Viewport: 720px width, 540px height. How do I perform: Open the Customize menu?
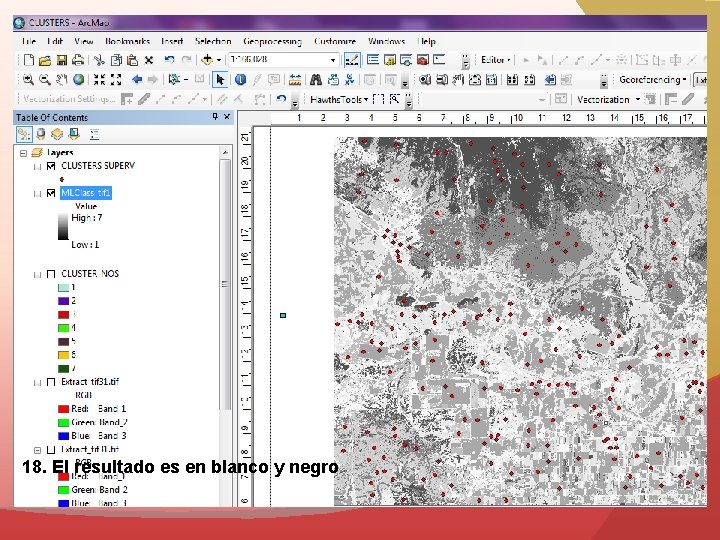(335, 41)
